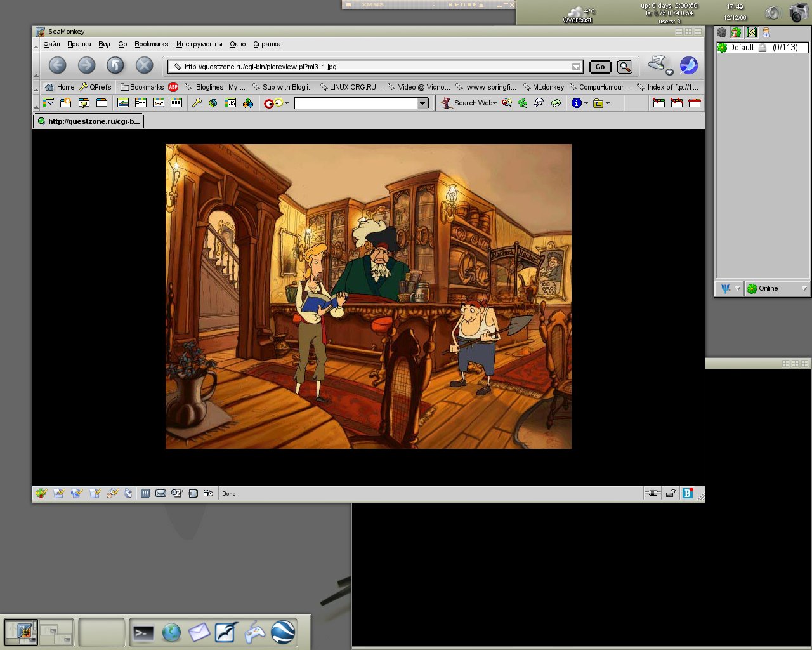
Task: Click the Search magnifier beside Go
Action: [x=625, y=67]
